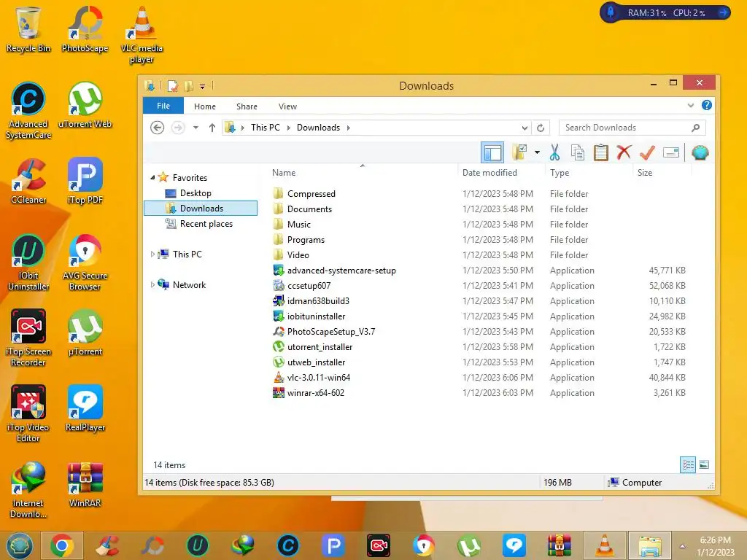Open Advanced SystemCare desktop shortcut
The image size is (747, 560).
tap(28, 111)
